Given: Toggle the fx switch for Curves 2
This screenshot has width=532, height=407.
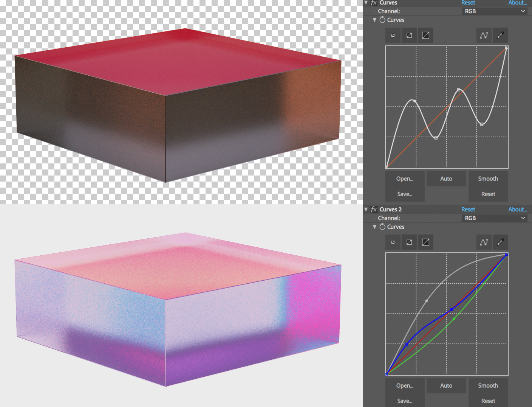Looking at the screenshot, I should 374,209.
